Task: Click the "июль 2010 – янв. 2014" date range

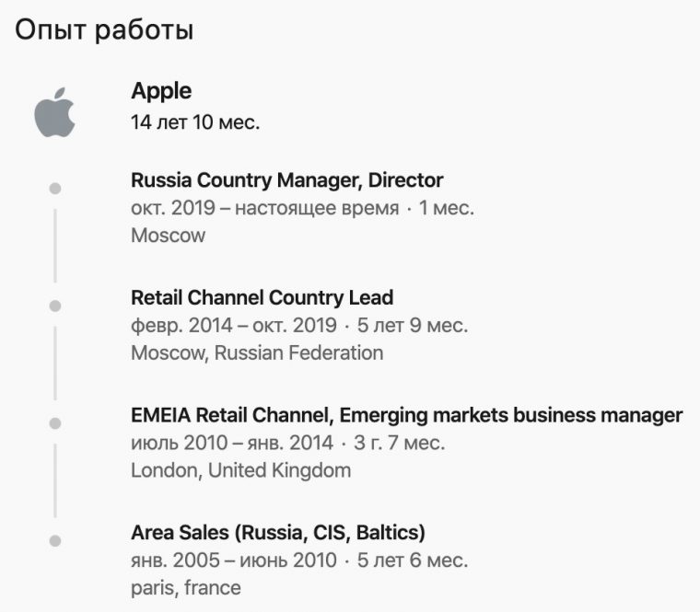Action: [231, 444]
